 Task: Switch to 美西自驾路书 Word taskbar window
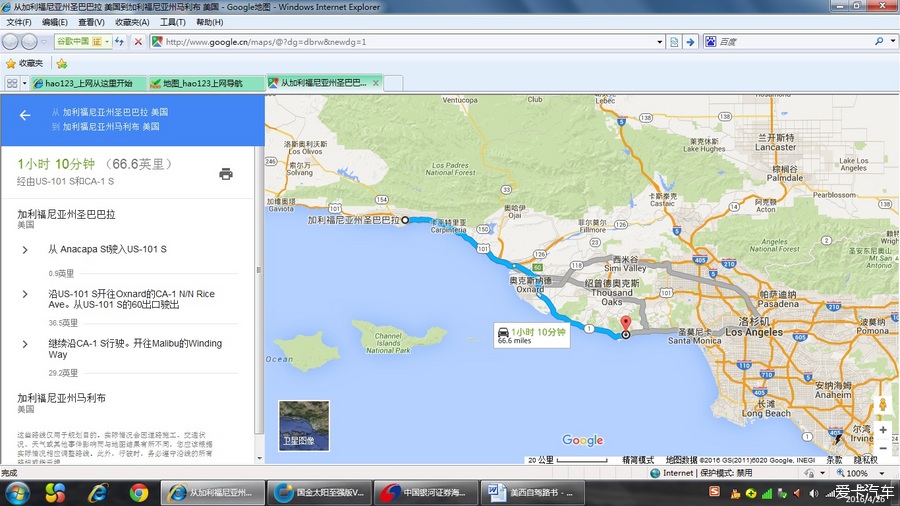(x=532, y=493)
